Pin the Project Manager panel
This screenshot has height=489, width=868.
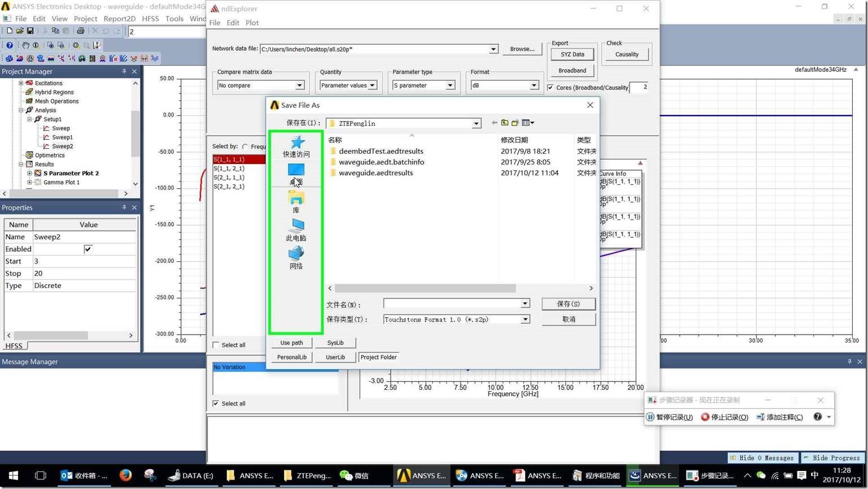point(124,72)
